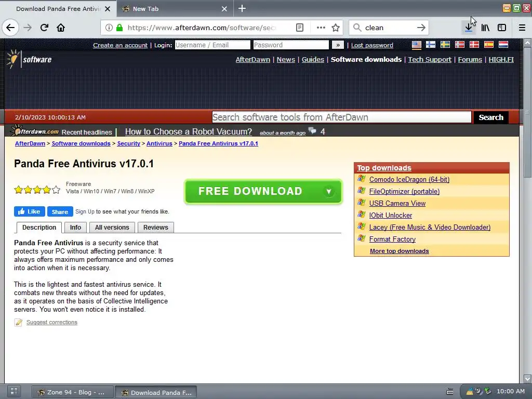Click the green padlock security icon

pos(119,28)
